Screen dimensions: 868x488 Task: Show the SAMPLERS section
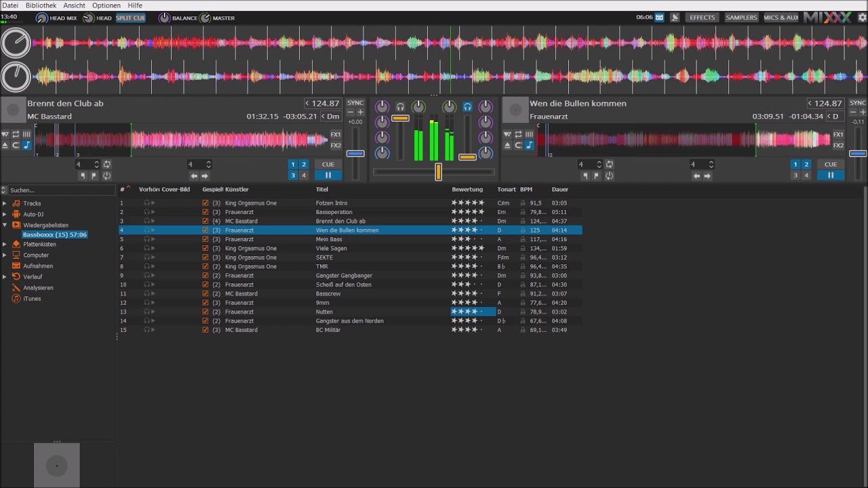tap(741, 18)
